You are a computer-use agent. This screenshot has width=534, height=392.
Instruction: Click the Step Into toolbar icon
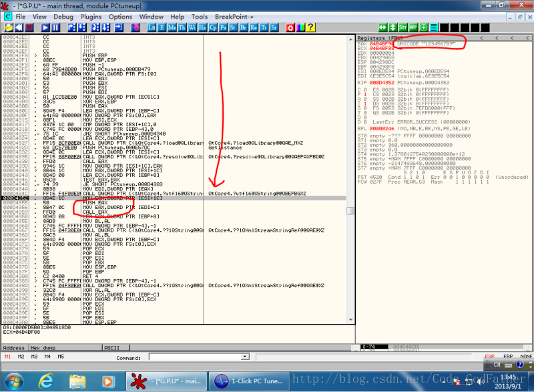coord(72,27)
